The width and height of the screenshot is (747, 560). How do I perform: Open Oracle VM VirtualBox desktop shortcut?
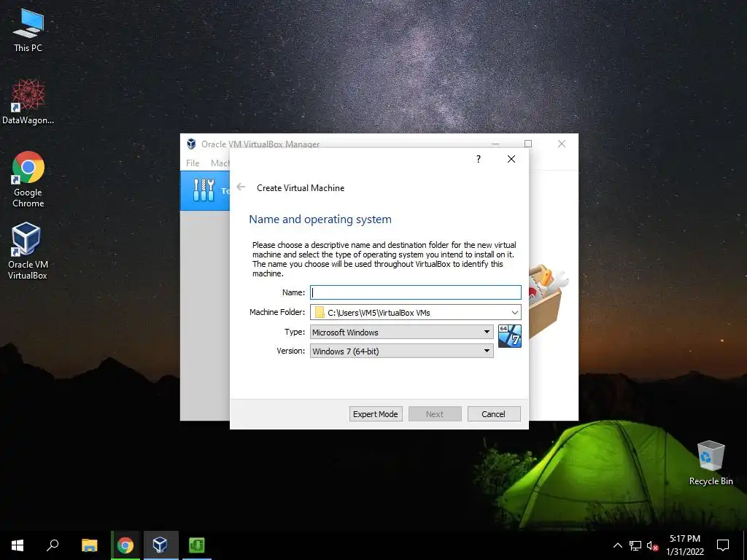(x=28, y=251)
